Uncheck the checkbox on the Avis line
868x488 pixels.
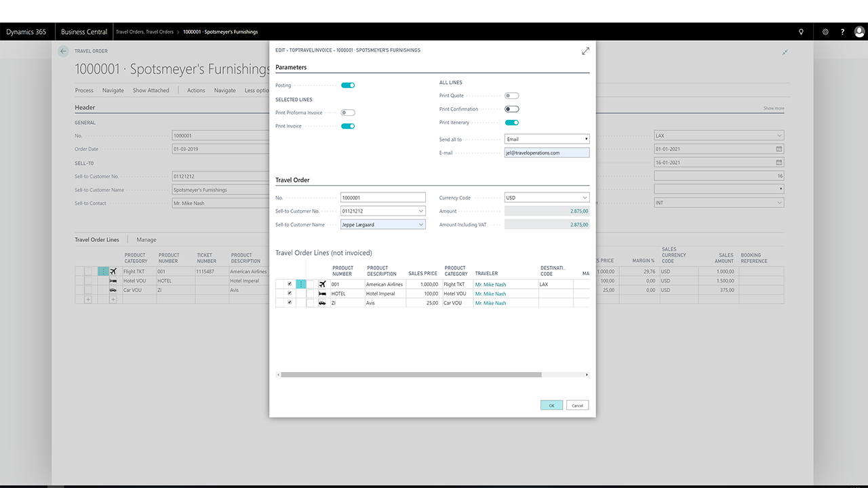290,303
